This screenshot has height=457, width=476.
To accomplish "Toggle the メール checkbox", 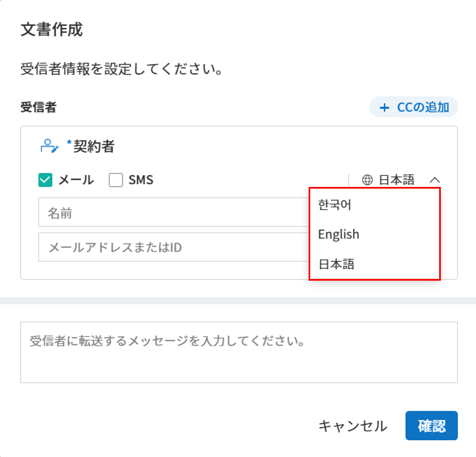I will [45, 180].
